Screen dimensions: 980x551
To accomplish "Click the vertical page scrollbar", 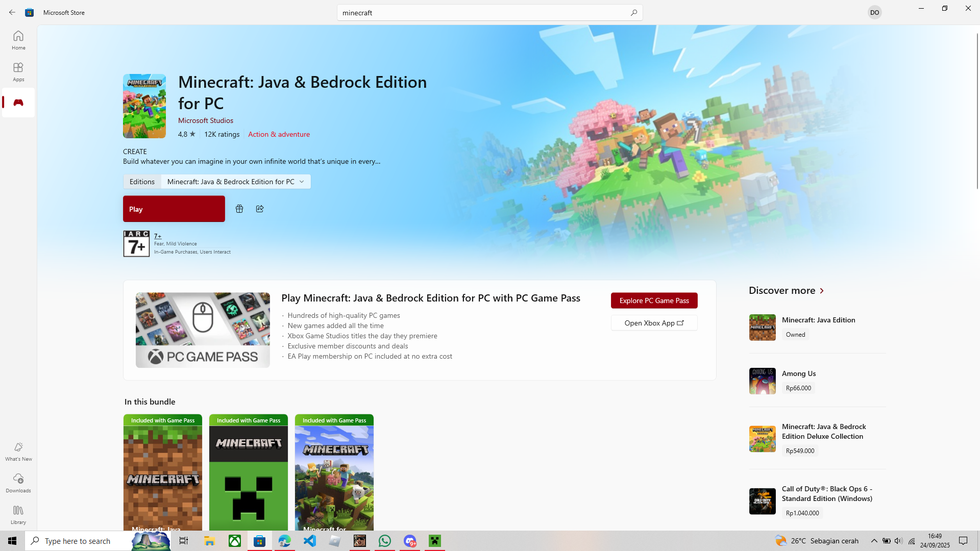I will tap(977, 111).
